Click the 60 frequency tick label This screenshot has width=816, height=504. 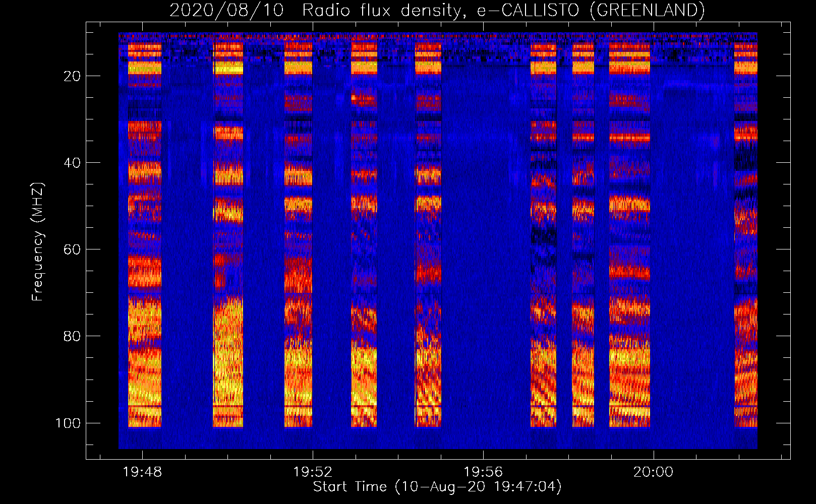72,249
